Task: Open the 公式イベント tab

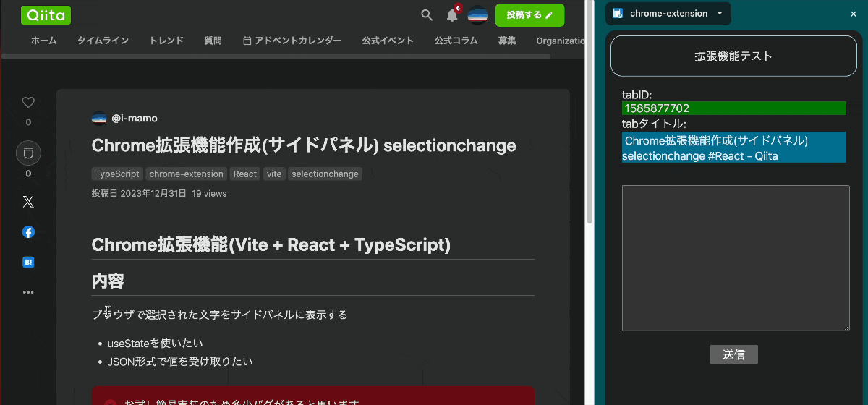Action: click(388, 40)
